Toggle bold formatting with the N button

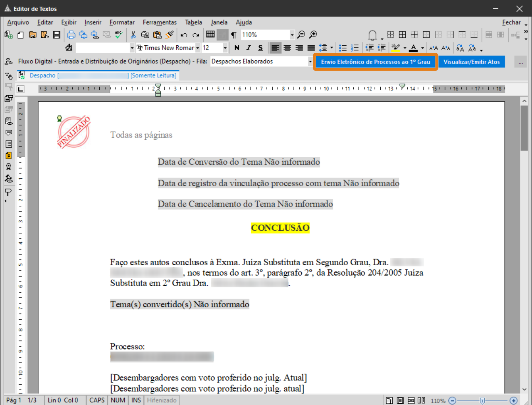(x=237, y=48)
